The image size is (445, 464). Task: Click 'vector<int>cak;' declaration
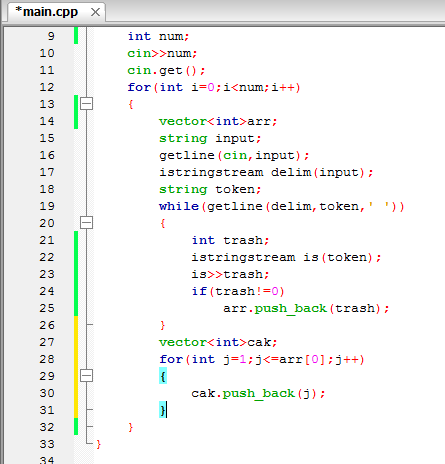pos(218,342)
